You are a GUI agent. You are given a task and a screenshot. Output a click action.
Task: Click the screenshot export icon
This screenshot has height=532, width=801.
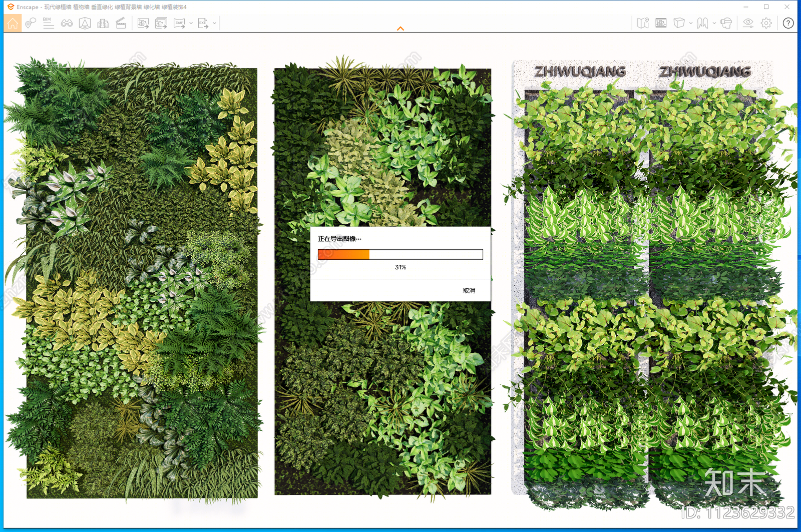pyautogui.click(x=143, y=23)
